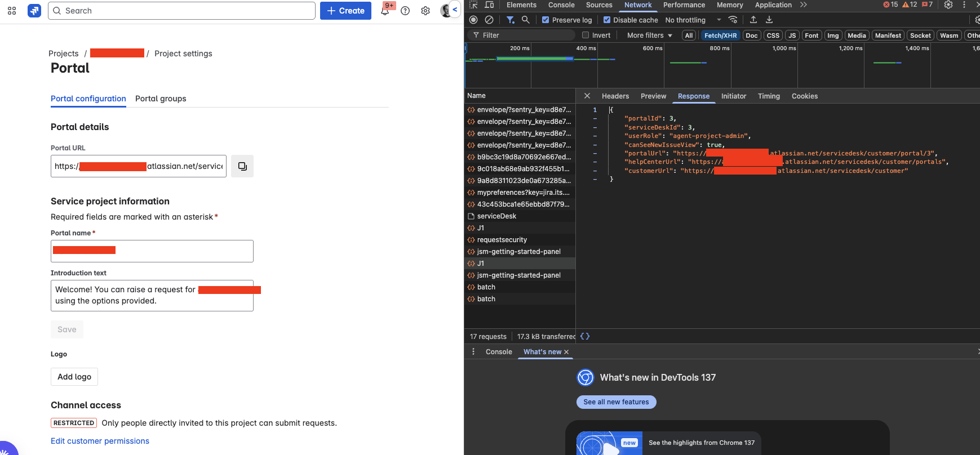Activate the DevTools inspect element picker
Image resolution: width=980 pixels, height=455 pixels.
point(473,5)
